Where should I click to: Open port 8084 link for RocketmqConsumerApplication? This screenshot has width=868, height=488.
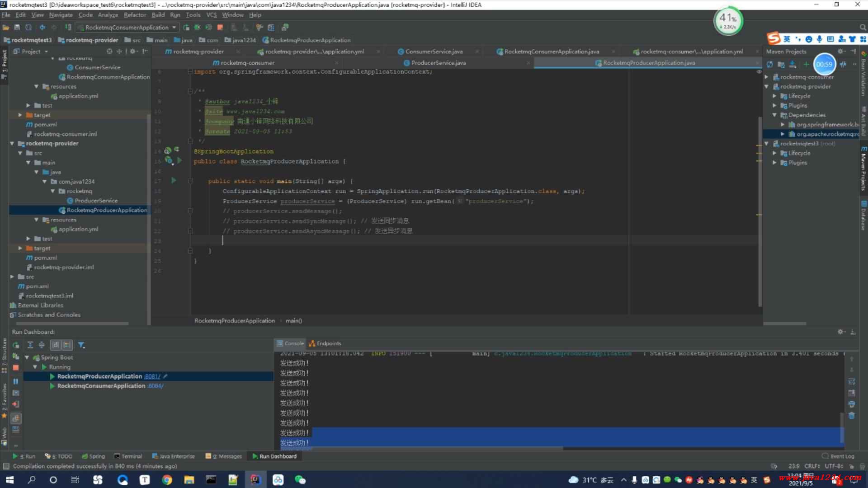[156, 386]
